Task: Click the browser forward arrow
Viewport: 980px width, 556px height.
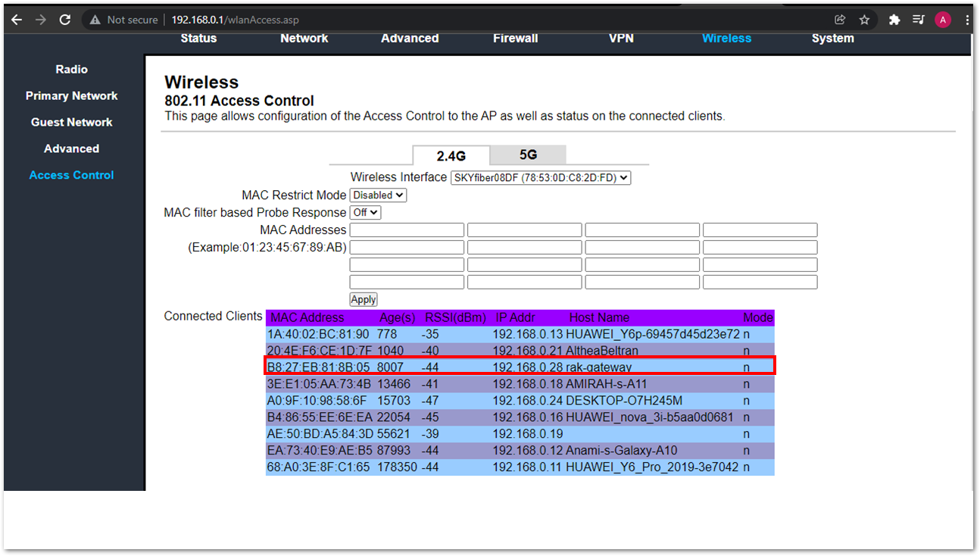Action: 41,20
